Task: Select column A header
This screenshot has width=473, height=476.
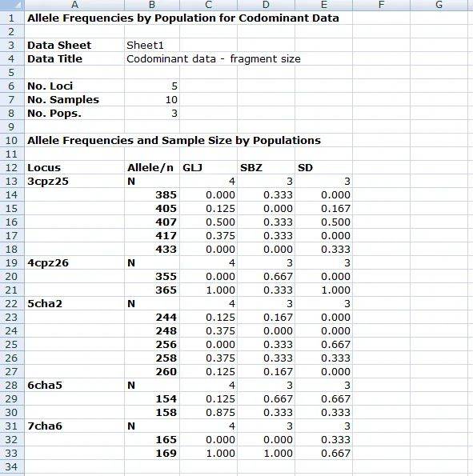Action: [x=74, y=5]
